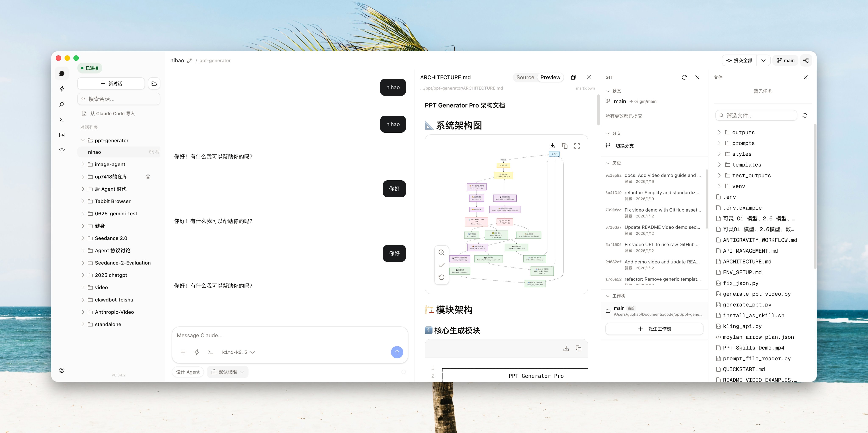Open the lightning skills sidebar icon
The image size is (868, 433).
coord(62,89)
